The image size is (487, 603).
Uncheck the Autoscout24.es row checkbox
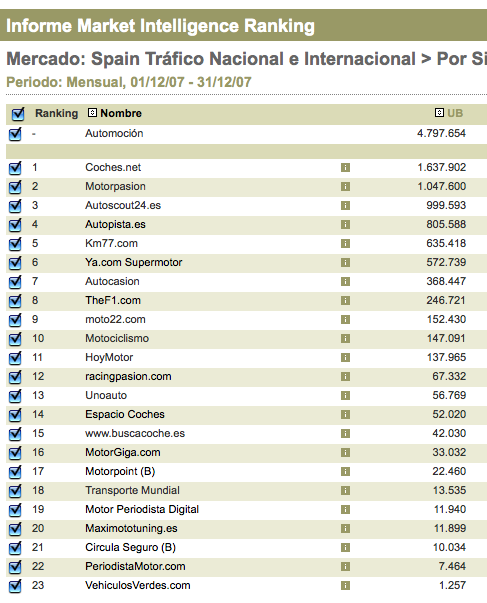[15, 206]
